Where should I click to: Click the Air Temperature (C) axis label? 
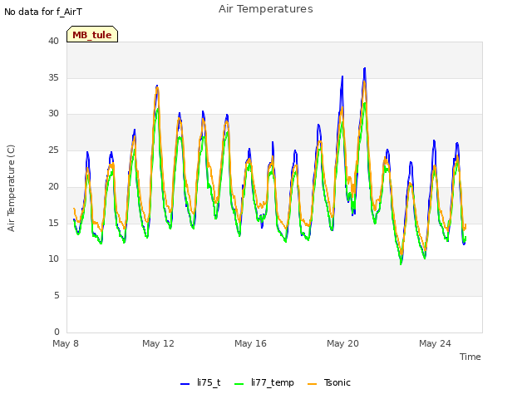coord(11,188)
